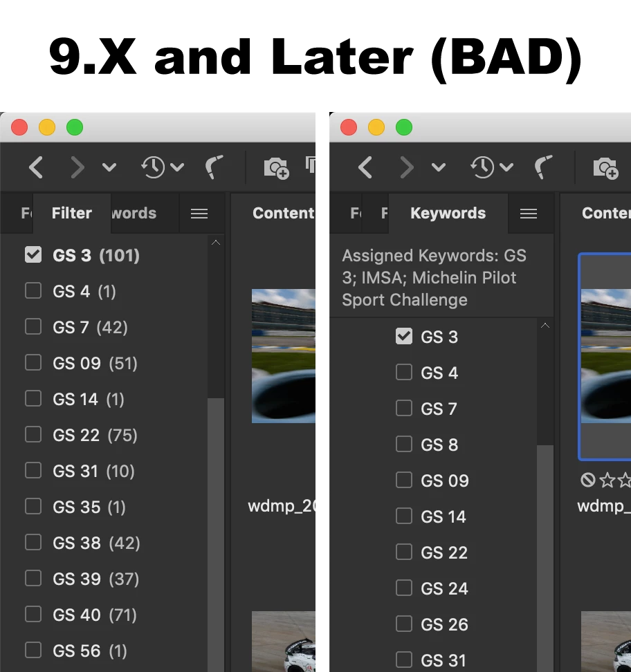Enable GS 39 (37) filter
This screenshot has width=631, height=672.
[33, 579]
